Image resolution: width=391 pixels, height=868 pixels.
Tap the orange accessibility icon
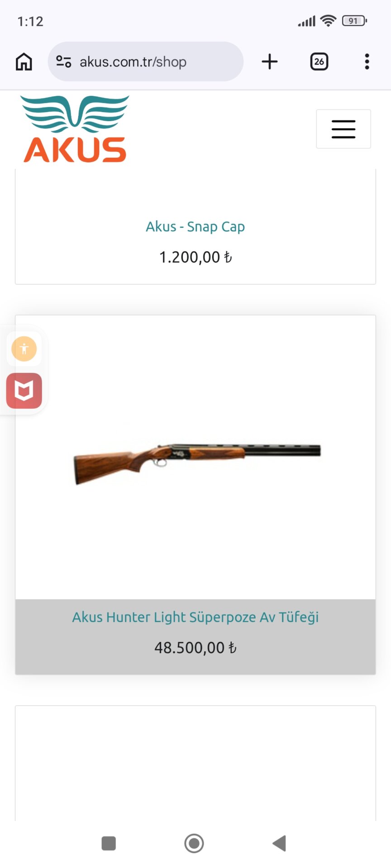(24, 349)
